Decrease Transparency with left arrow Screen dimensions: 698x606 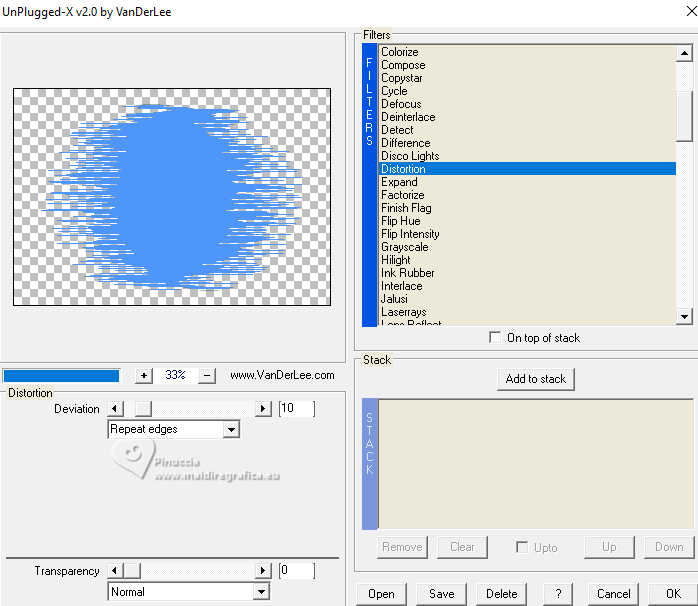tap(115, 570)
